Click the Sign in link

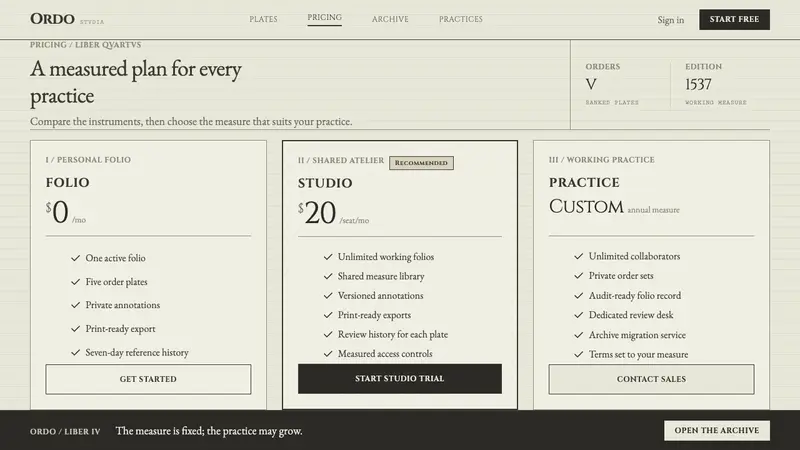click(670, 20)
